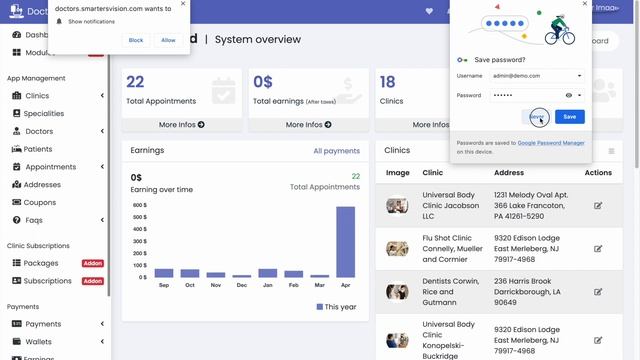This screenshot has width=640, height=360.
Task: Click the notification bell icon in prompt
Action: pos(59,21)
